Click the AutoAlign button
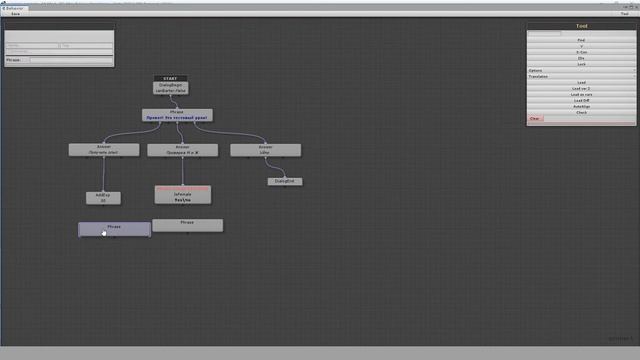640x360 pixels. (581, 107)
